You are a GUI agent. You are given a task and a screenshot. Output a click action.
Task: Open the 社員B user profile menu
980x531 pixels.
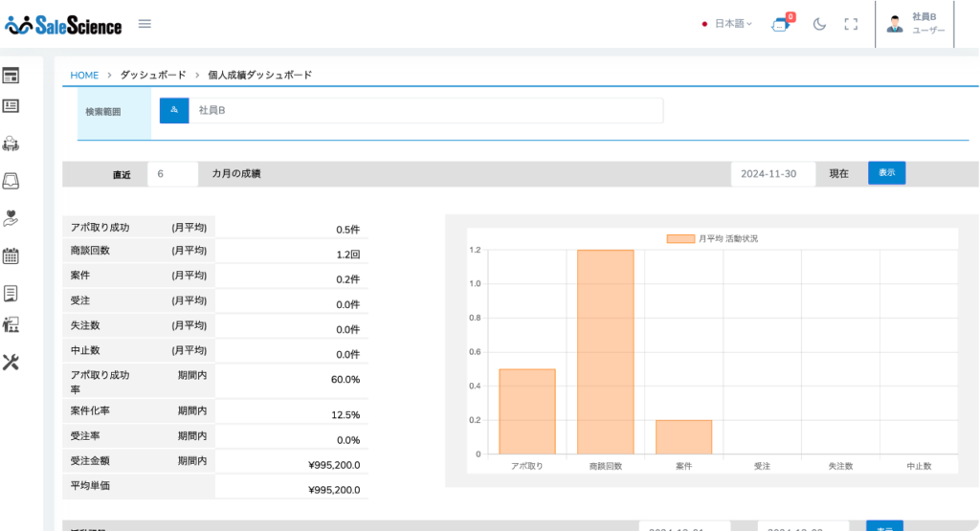tap(916, 24)
